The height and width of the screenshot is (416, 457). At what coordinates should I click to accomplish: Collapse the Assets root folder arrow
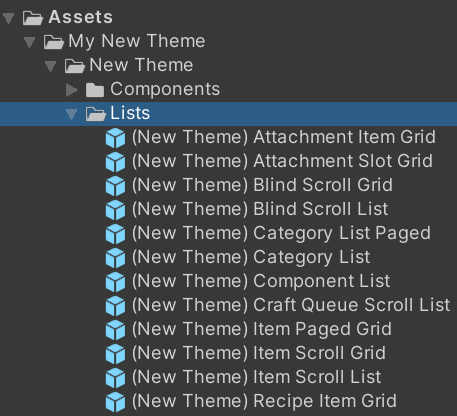(9, 18)
